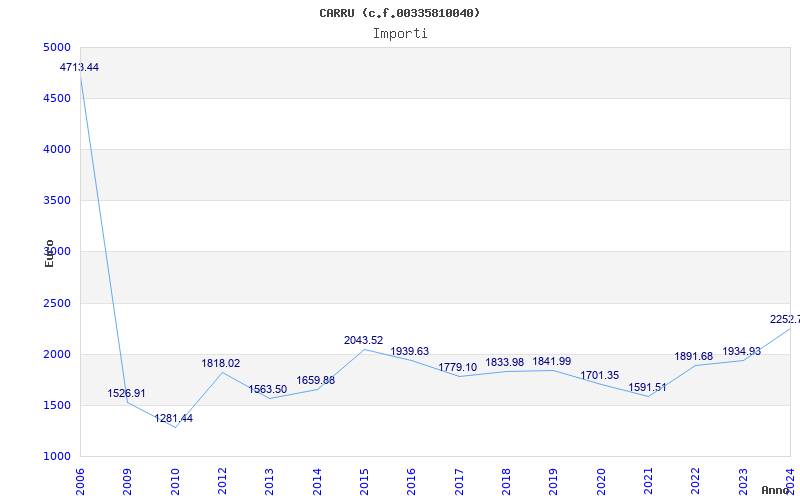The width and height of the screenshot is (800, 500).
Task: Select the 1841.99 data label
Action: (x=552, y=361)
